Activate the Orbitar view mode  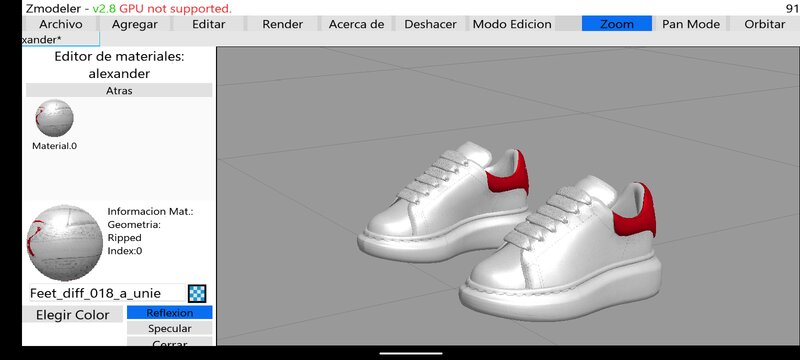tap(764, 24)
